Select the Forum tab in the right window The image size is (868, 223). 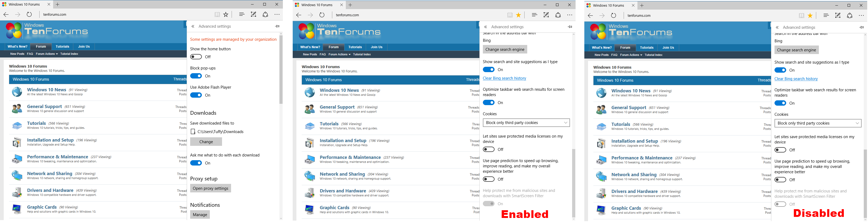(x=625, y=48)
